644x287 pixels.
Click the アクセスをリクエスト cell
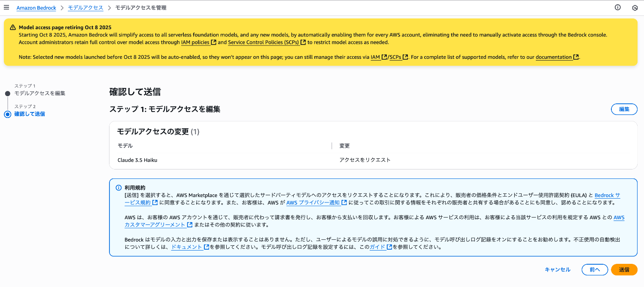coord(365,160)
